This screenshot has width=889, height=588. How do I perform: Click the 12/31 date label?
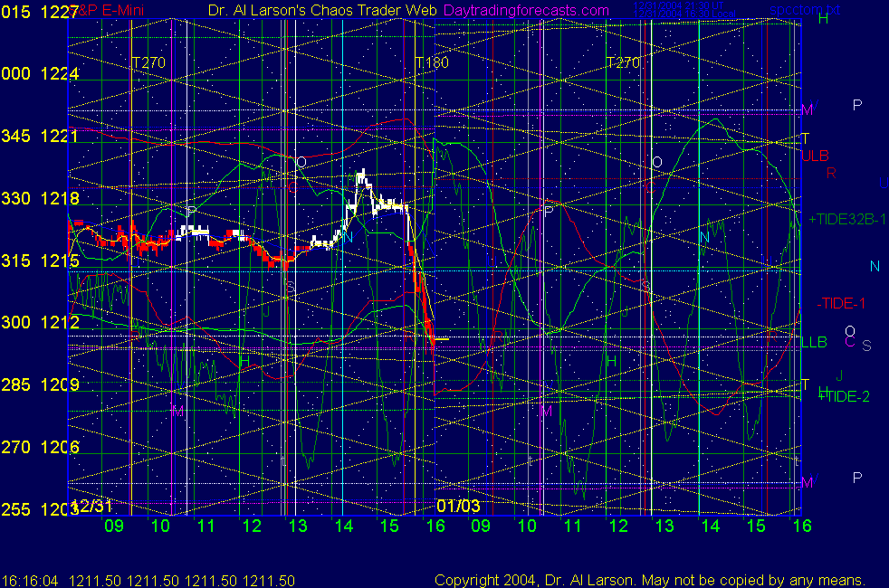tap(92, 506)
